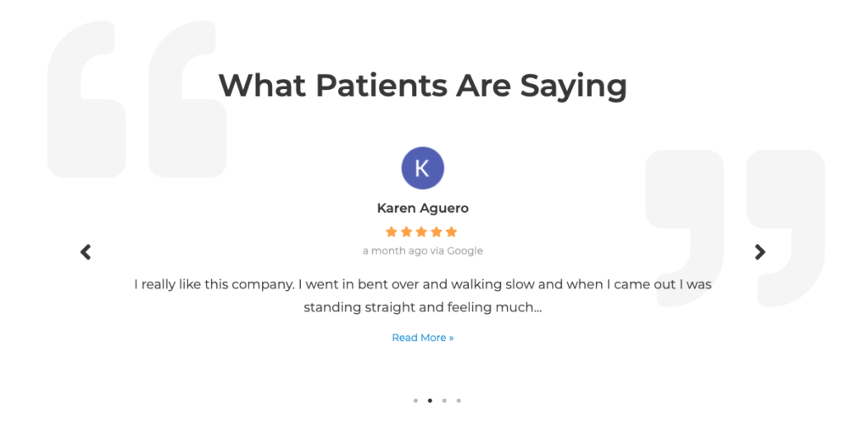
Task: Advance to next review with right arrow
Action: [x=760, y=252]
